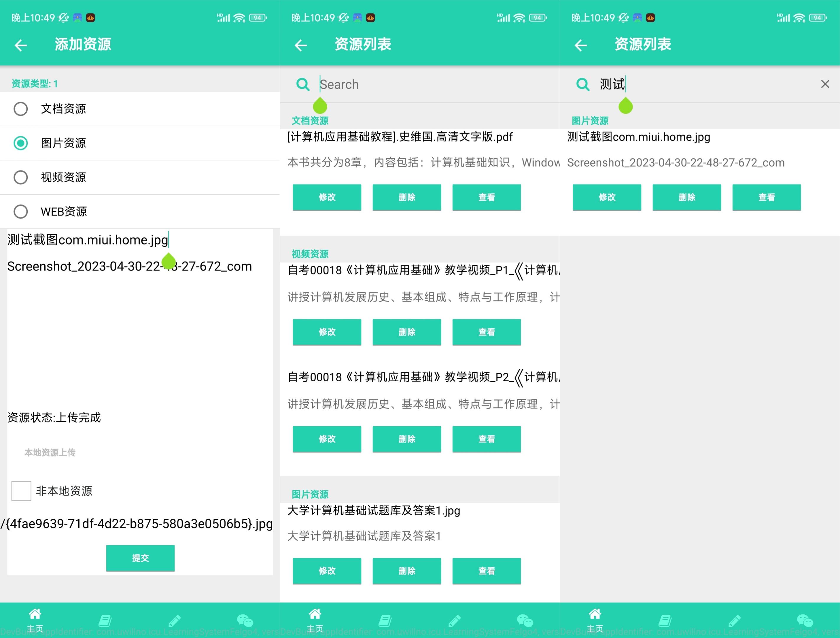
Task: Tap back arrow on search-results 资源列表 screen
Action: [x=581, y=45]
